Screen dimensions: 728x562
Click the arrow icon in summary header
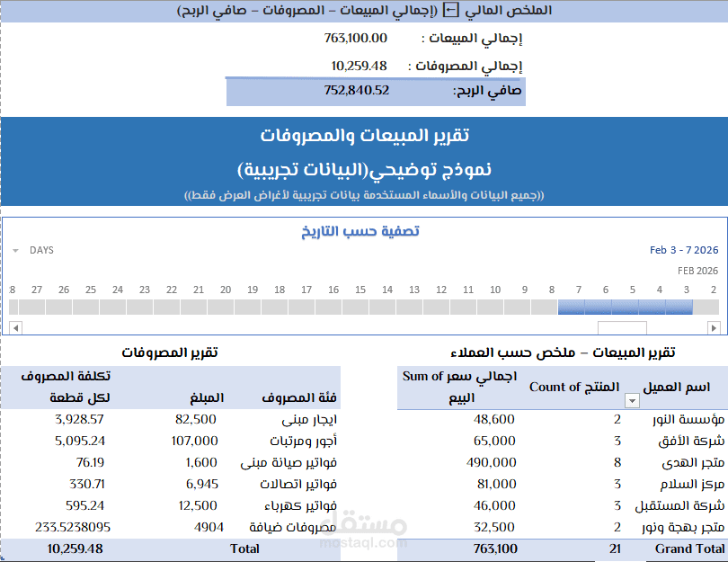(450, 10)
